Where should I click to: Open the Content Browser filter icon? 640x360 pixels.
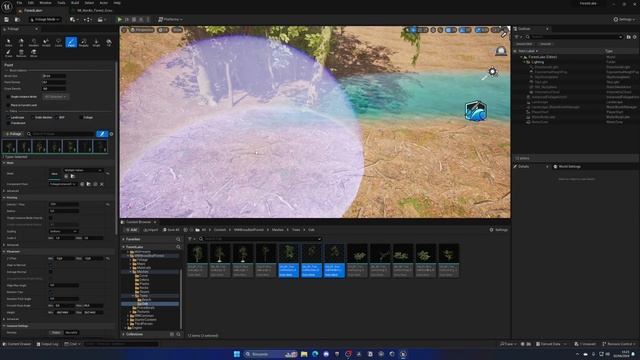[x=190, y=239]
